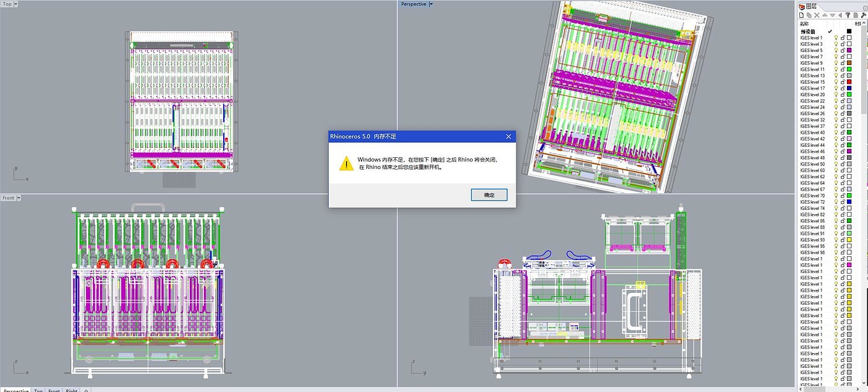Switch to the Front viewport tab at bottom
Viewport: 868px width, 392px height.
point(55,390)
